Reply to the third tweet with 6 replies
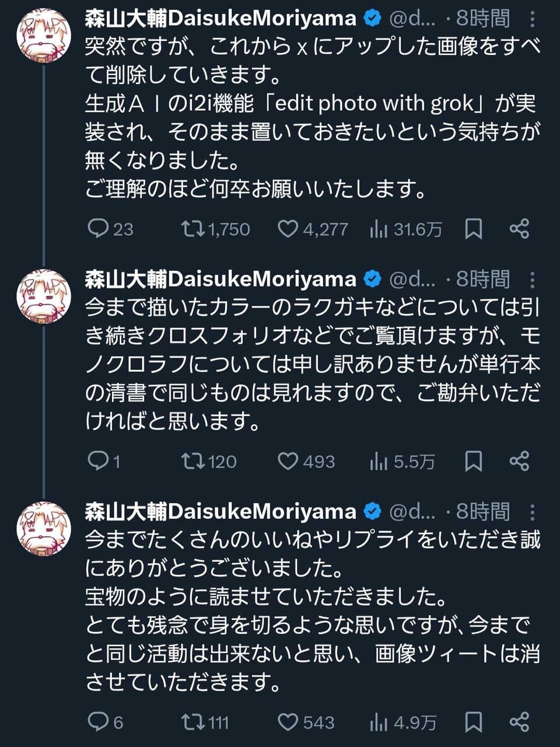Screen dimensions: 560x747 click(98, 722)
